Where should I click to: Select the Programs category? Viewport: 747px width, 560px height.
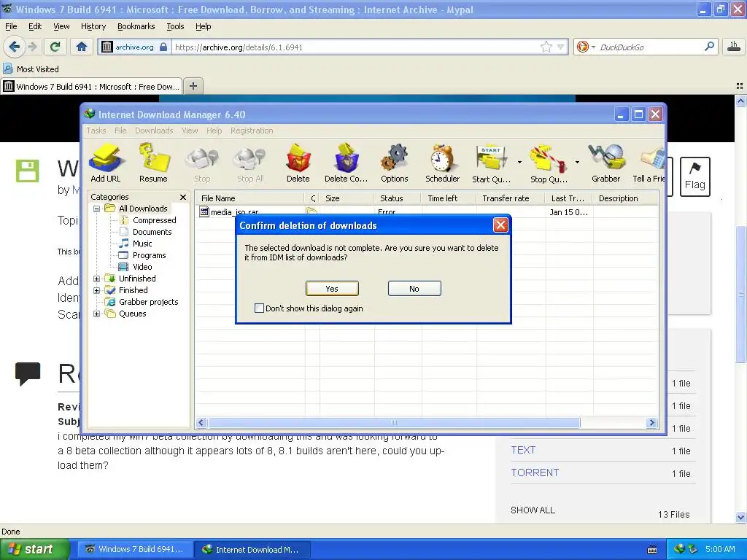coord(149,255)
